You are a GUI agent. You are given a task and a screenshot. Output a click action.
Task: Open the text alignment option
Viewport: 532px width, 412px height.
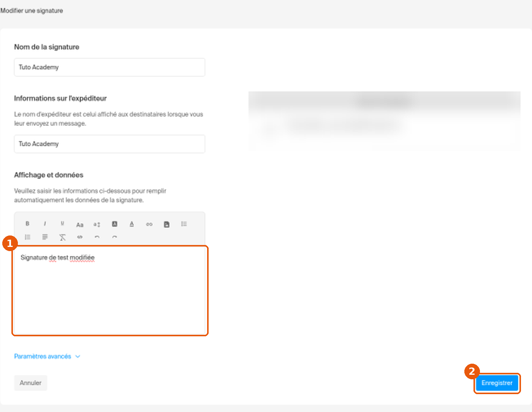point(45,237)
